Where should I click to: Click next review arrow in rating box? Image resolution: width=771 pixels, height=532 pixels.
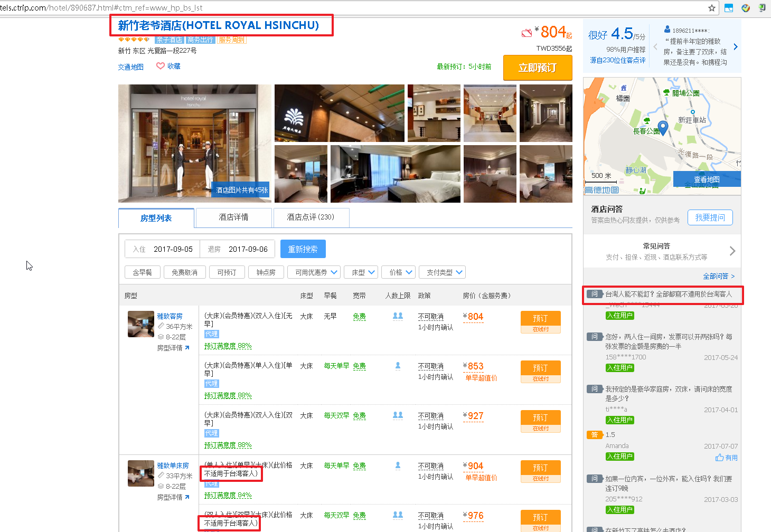(x=736, y=47)
